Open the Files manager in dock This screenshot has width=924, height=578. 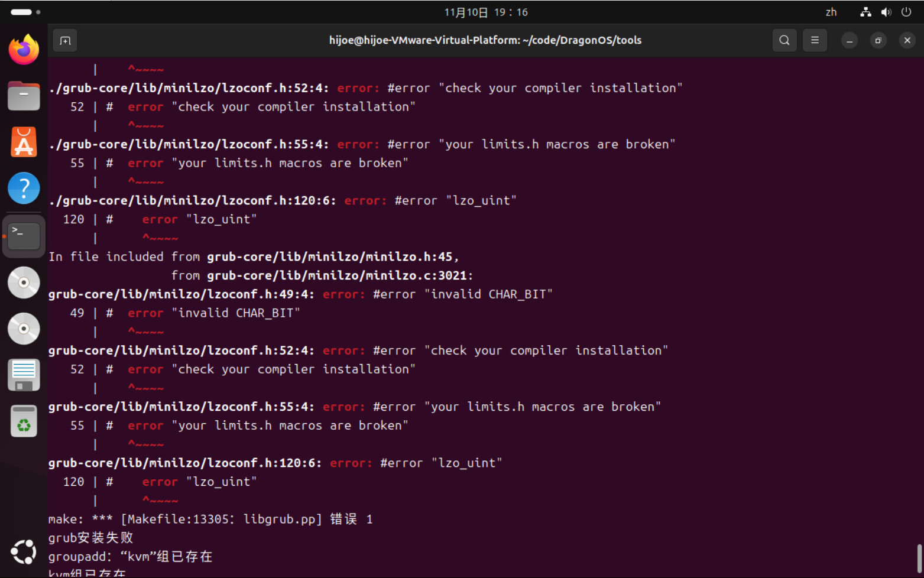(x=24, y=96)
